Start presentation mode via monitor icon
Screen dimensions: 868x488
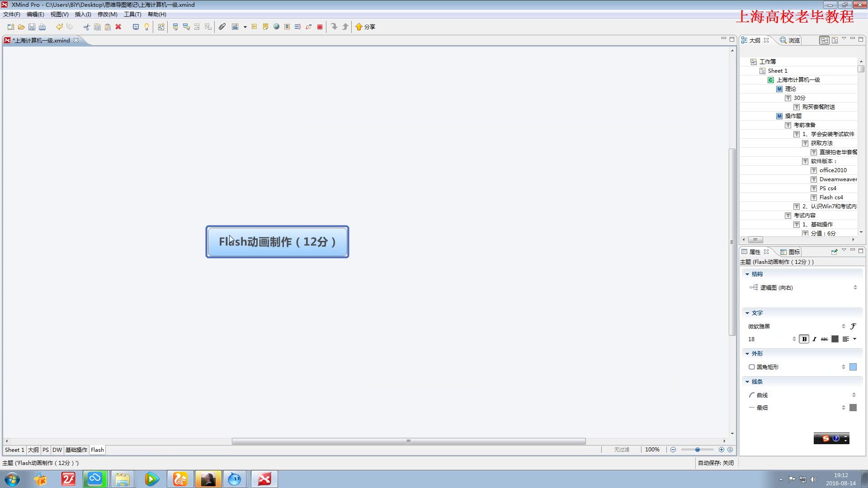click(136, 27)
